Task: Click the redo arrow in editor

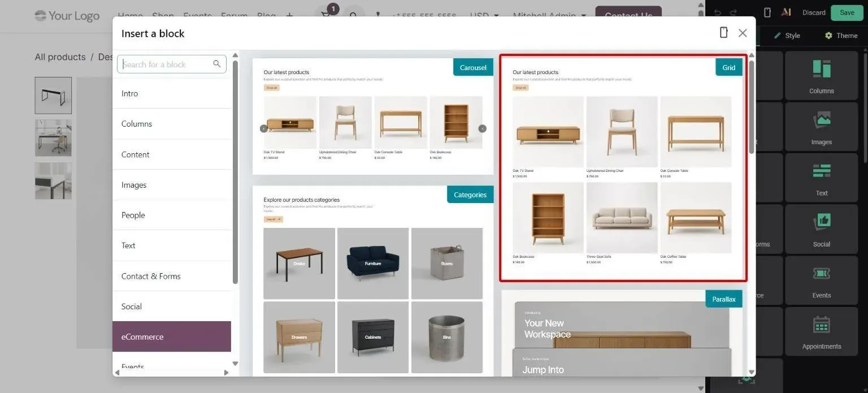Action: (x=734, y=12)
